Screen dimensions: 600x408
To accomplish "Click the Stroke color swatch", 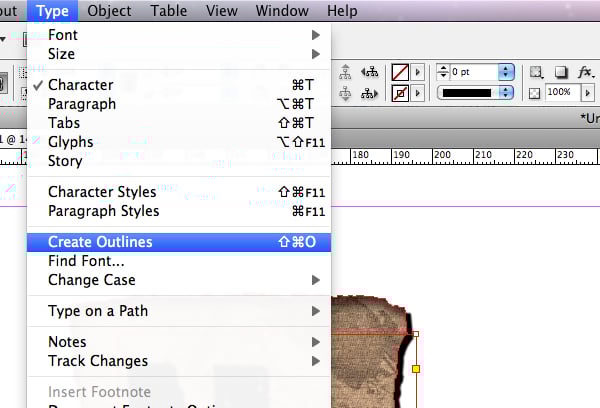I will pyautogui.click(x=400, y=93).
